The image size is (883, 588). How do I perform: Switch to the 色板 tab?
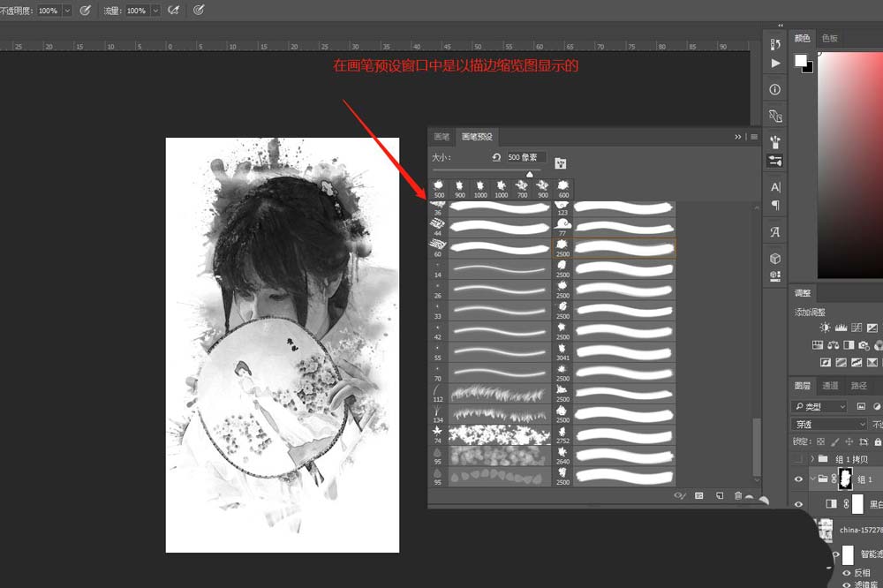click(x=830, y=38)
